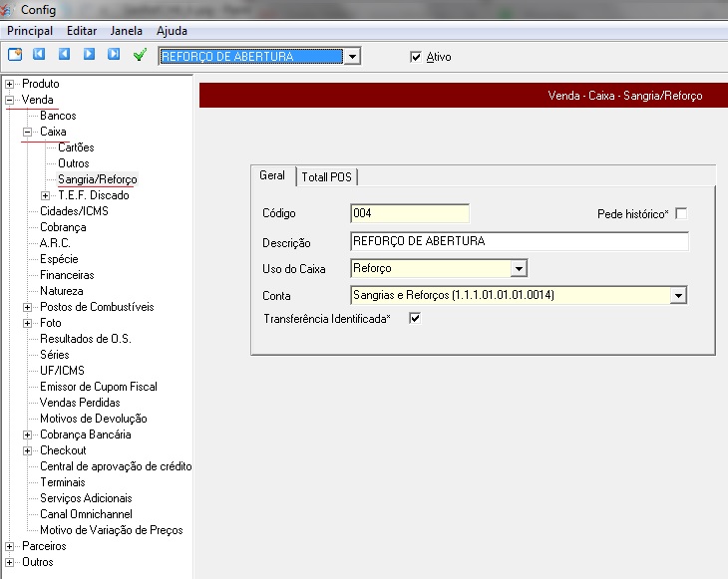
Task: Select Motivo de Variação de Preços
Action: tap(112, 530)
